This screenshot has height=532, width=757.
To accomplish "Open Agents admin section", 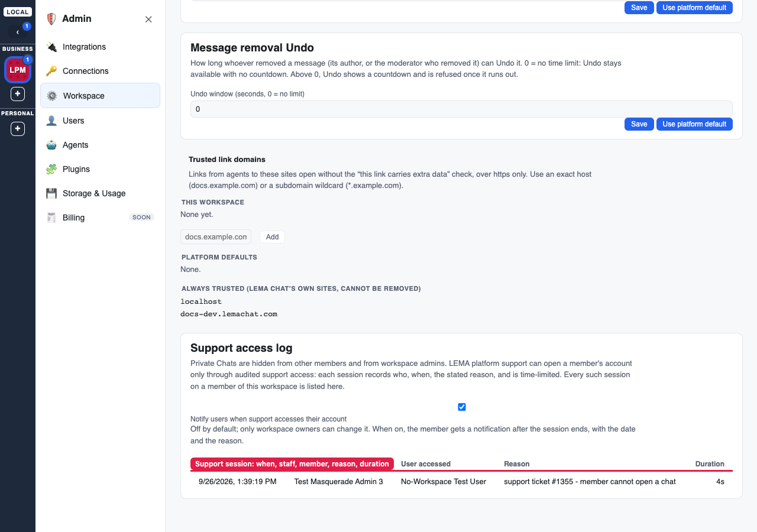I will (x=100, y=145).
